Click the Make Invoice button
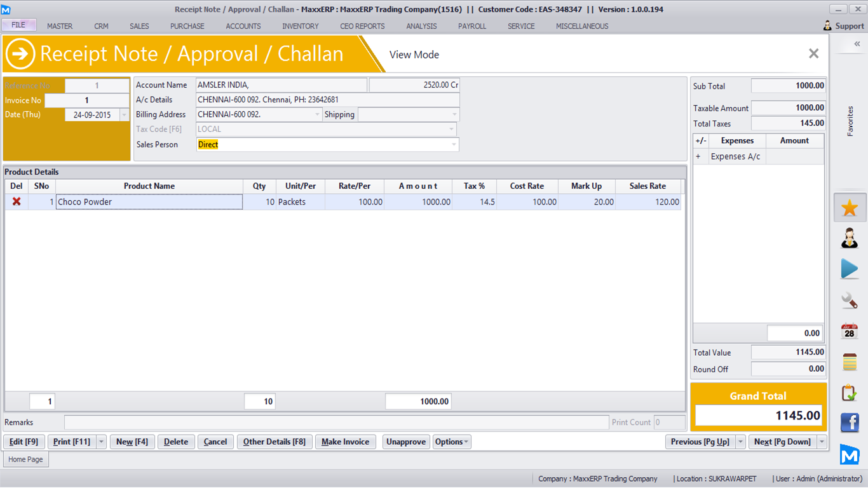 [x=345, y=442]
